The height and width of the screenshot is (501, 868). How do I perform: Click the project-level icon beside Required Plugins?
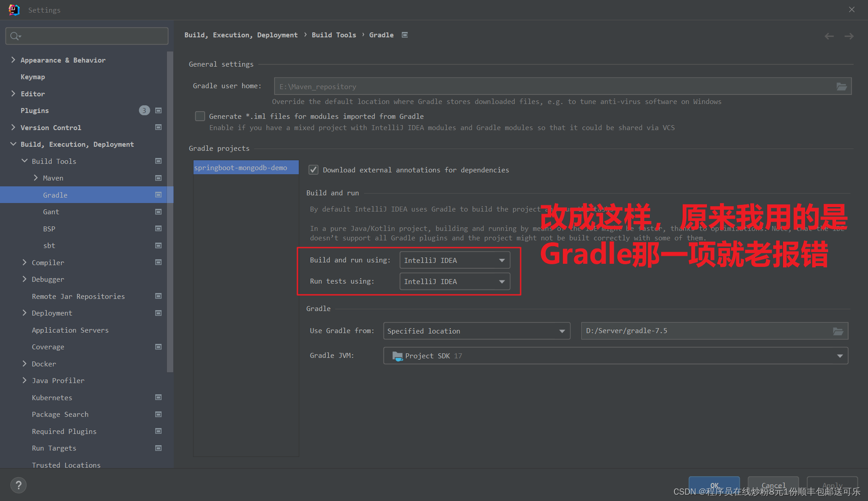pos(158,431)
